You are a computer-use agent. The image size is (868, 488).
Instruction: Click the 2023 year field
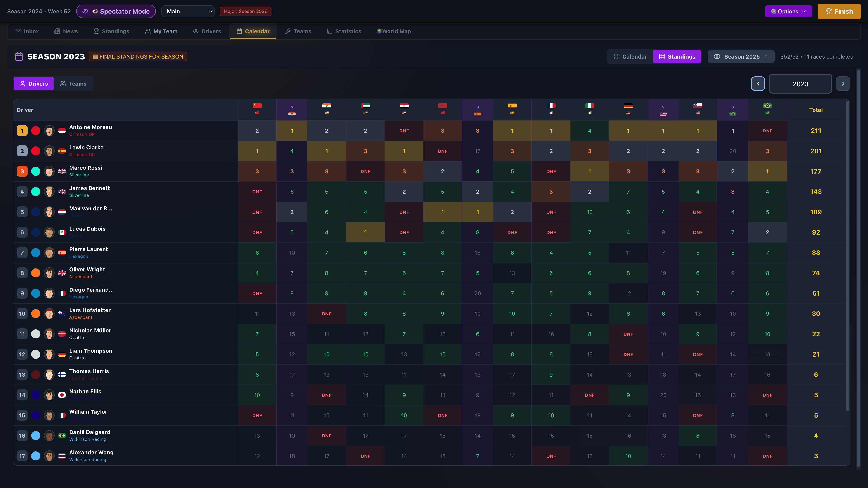coord(800,84)
